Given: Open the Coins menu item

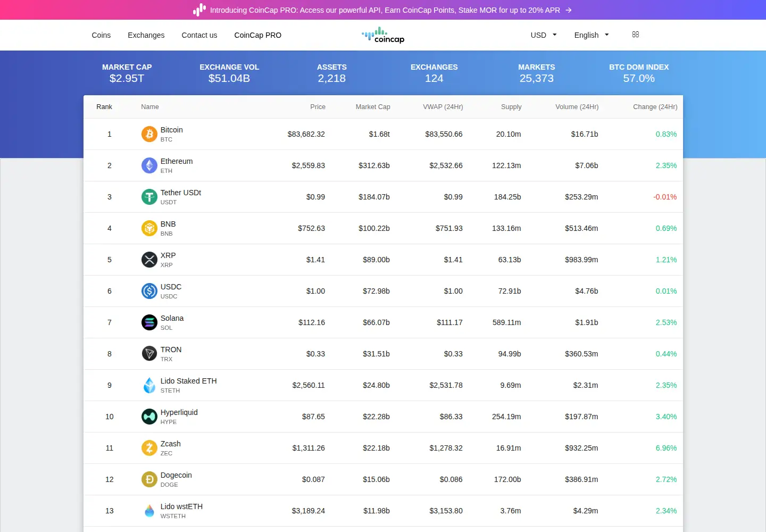Looking at the screenshot, I should pos(101,35).
